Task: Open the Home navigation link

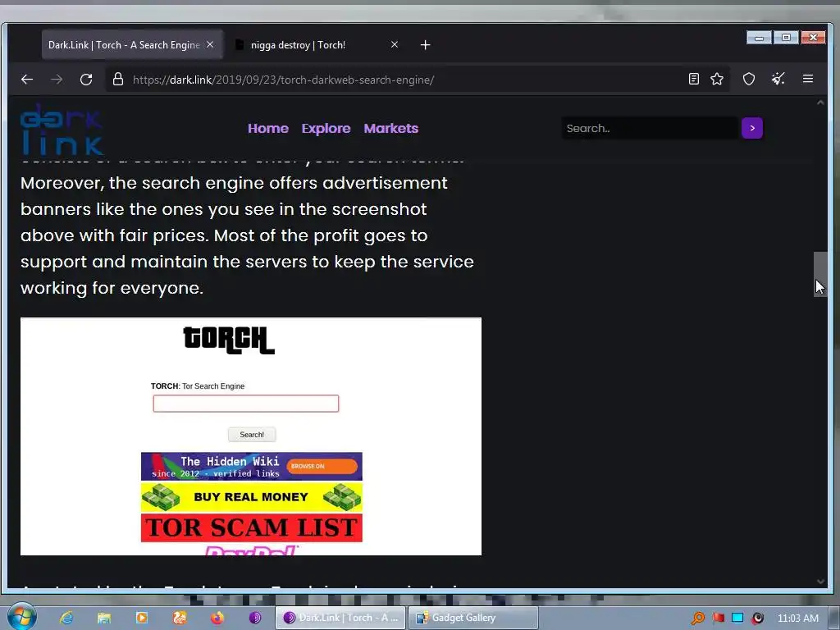Action: coord(268,129)
